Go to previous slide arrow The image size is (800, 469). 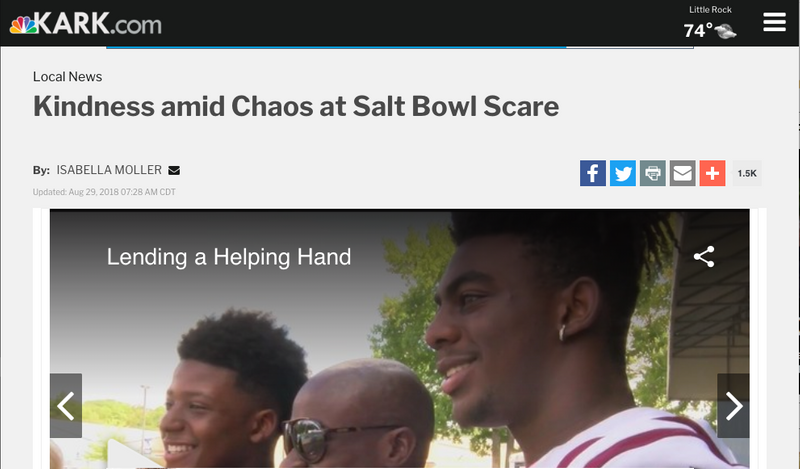click(66, 406)
